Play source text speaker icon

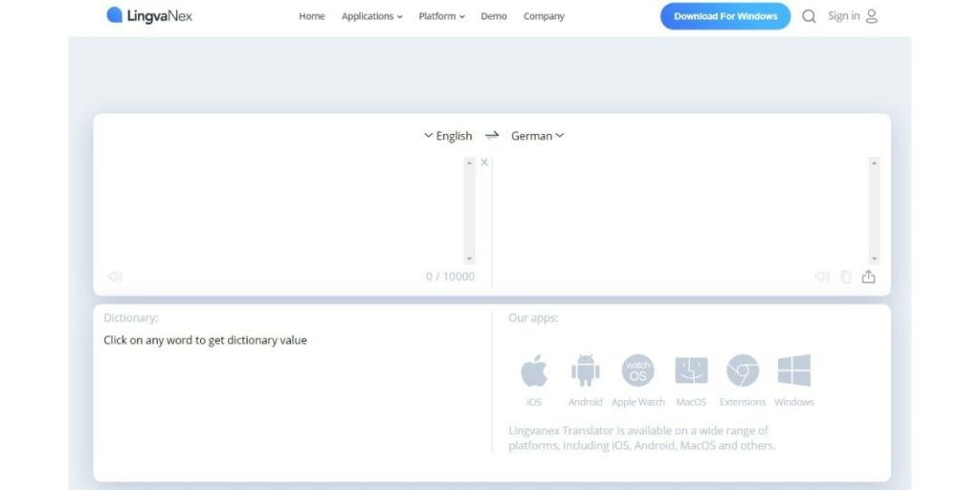point(115,277)
